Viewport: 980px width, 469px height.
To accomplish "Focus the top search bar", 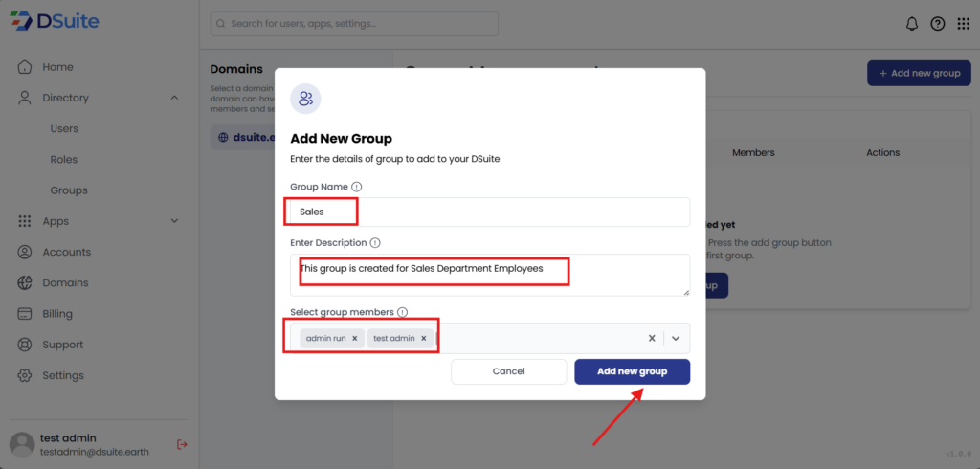I will [354, 23].
